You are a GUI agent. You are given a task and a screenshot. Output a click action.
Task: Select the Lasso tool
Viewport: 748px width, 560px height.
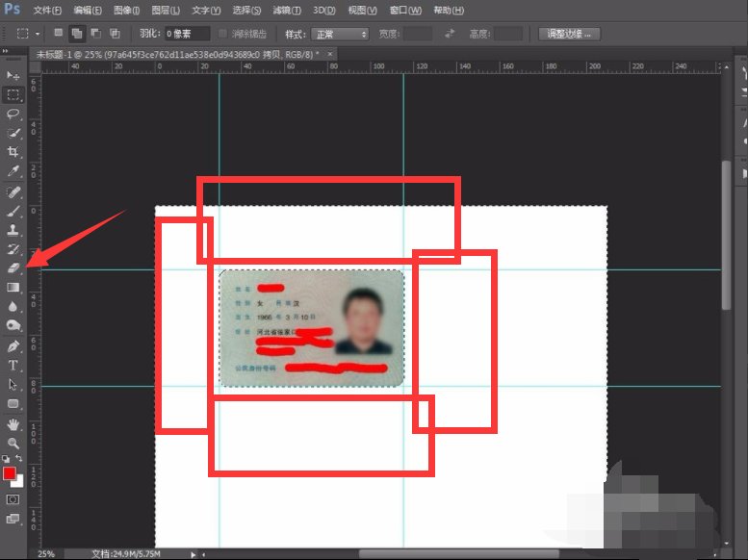tap(13, 114)
